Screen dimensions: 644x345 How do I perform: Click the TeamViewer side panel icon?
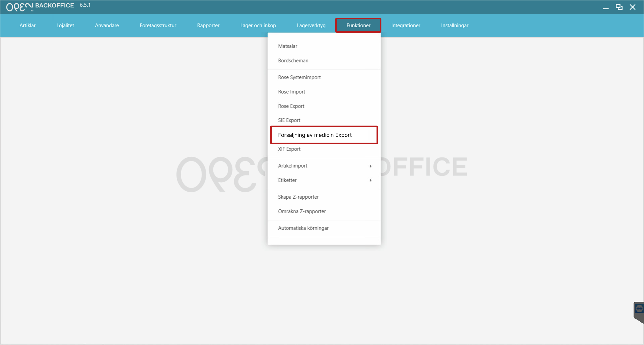coord(639,309)
